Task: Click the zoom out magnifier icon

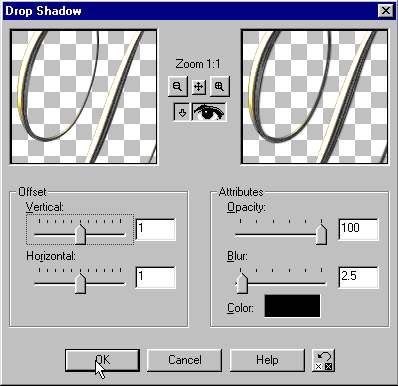Action: point(178,87)
